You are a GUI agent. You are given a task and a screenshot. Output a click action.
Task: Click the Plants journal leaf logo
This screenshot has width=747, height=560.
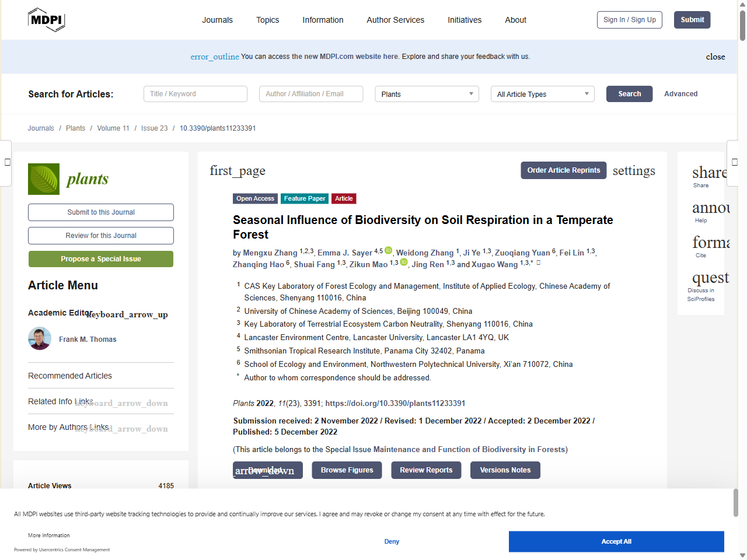(44, 179)
